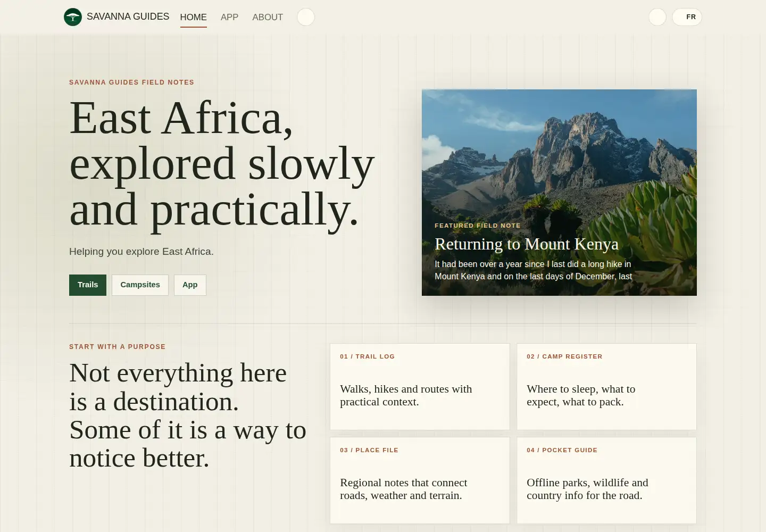Select the Campsites button

click(140, 285)
